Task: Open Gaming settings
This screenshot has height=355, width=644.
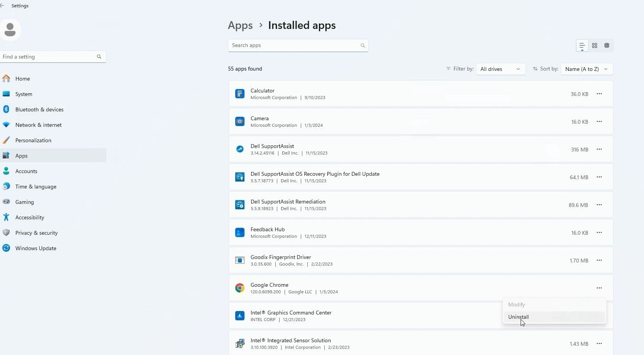Action: click(x=53, y=202)
